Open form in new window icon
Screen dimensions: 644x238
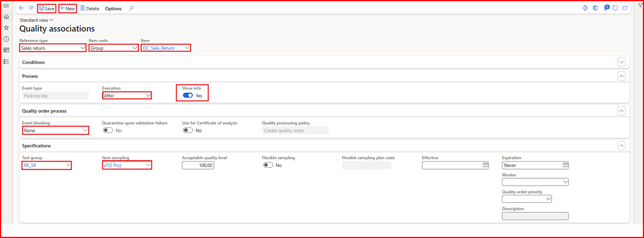[x=625, y=9]
